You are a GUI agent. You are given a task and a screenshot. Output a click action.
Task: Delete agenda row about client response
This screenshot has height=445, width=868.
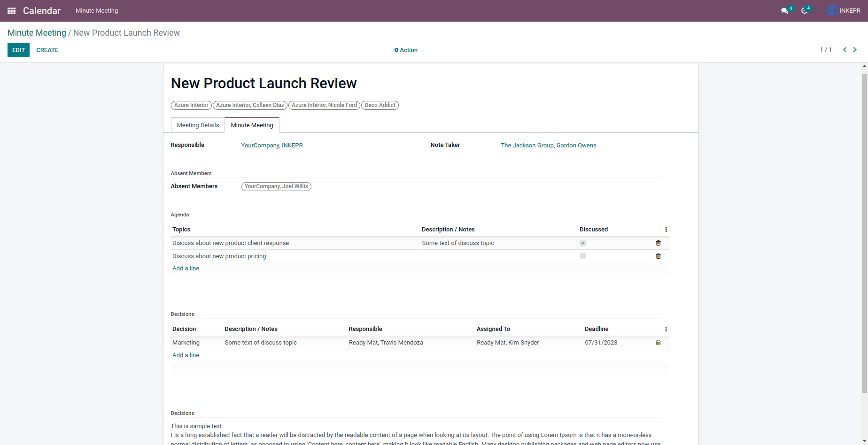point(658,243)
